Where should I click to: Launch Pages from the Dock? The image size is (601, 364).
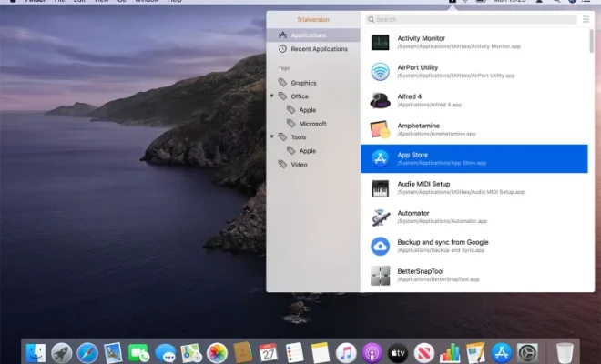tap(475, 353)
